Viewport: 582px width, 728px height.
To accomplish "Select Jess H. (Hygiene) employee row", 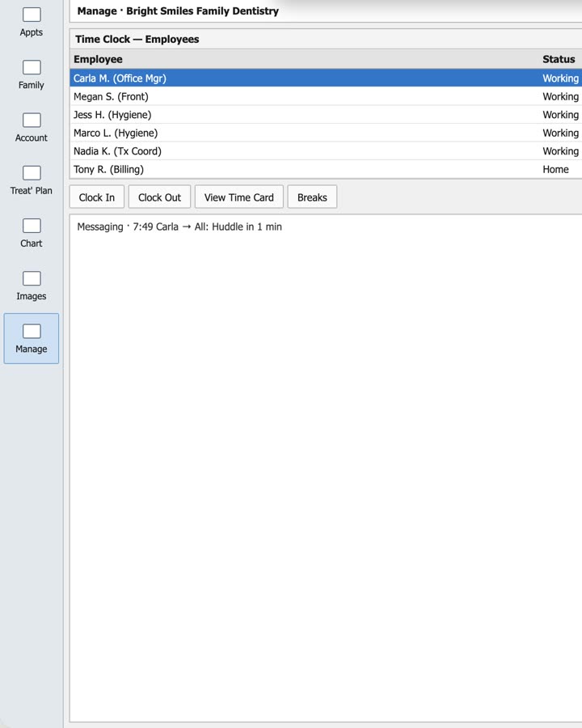I will point(326,114).
